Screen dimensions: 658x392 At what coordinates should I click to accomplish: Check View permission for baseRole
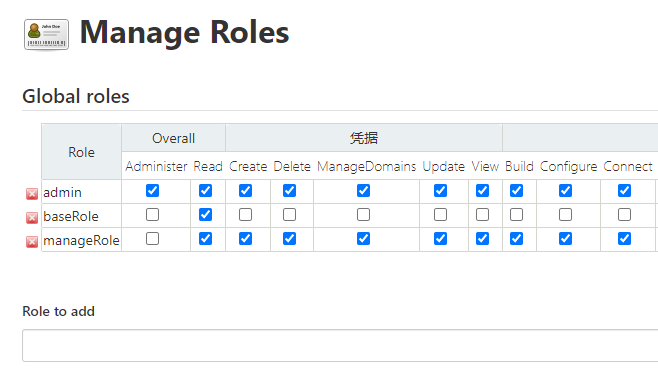coord(483,214)
